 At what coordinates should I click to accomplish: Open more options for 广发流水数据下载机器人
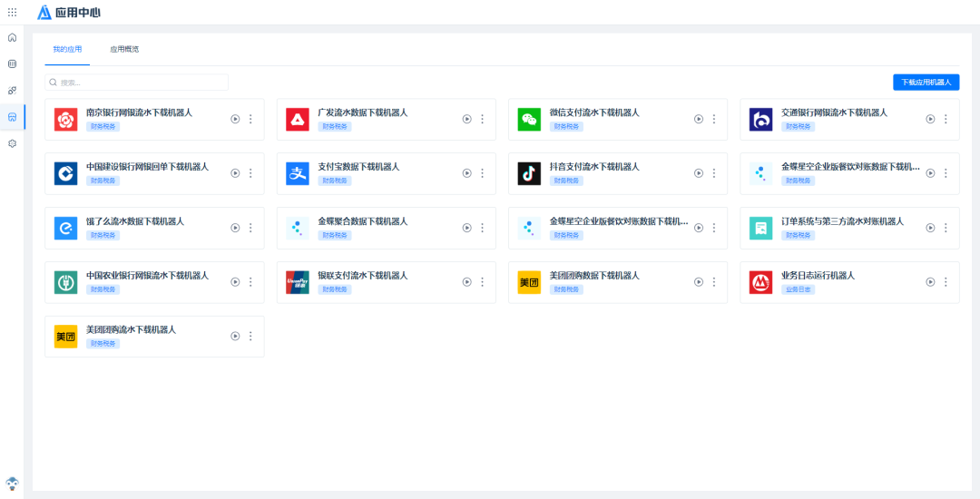482,119
